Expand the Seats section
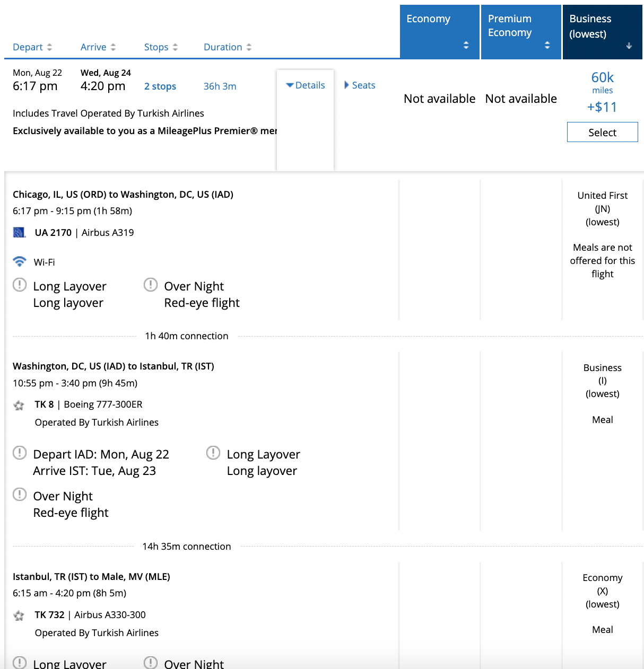The width and height of the screenshot is (644, 669). point(360,85)
